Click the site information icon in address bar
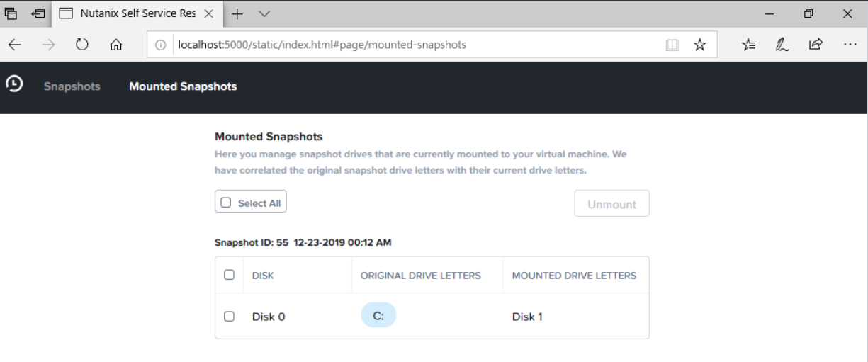Screen dimensions: 868x362 tap(160, 45)
